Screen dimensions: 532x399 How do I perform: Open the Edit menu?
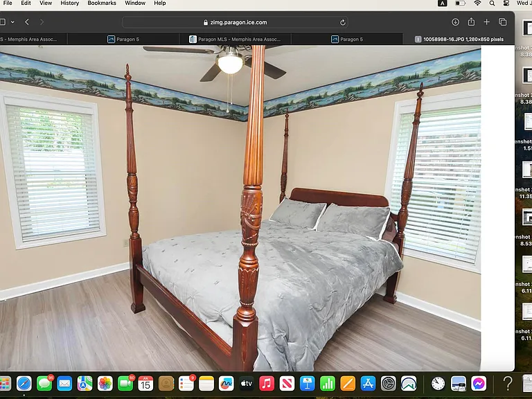26,3
